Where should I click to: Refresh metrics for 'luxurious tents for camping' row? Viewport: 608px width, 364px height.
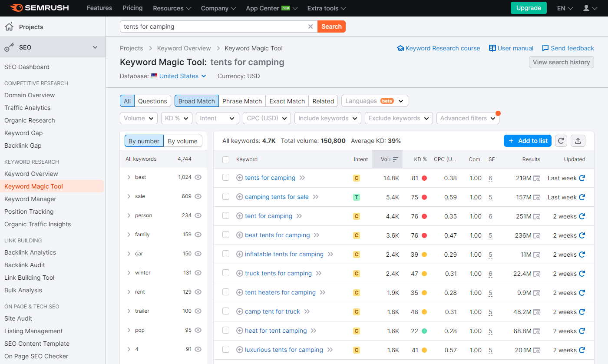582,350
